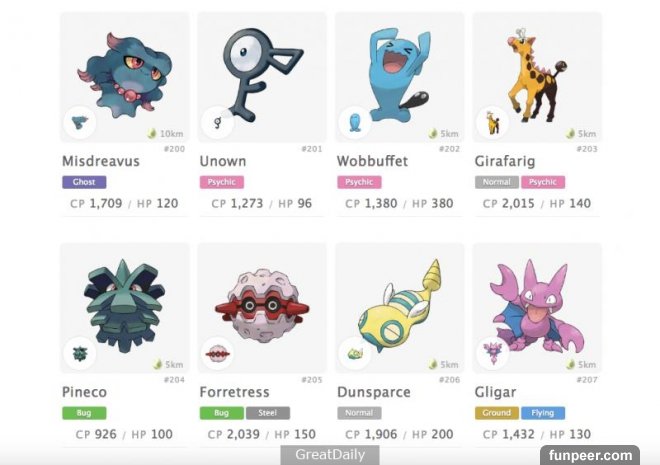The height and width of the screenshot is (465, 660).
Task: Click Pineco small circular sprite icon
Action: [80, 353]
